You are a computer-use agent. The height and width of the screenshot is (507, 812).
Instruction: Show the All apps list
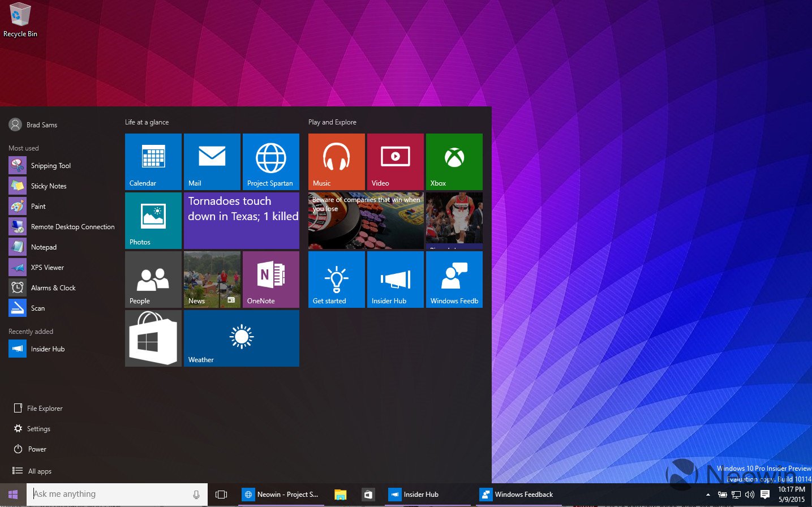tap(39, 470)
